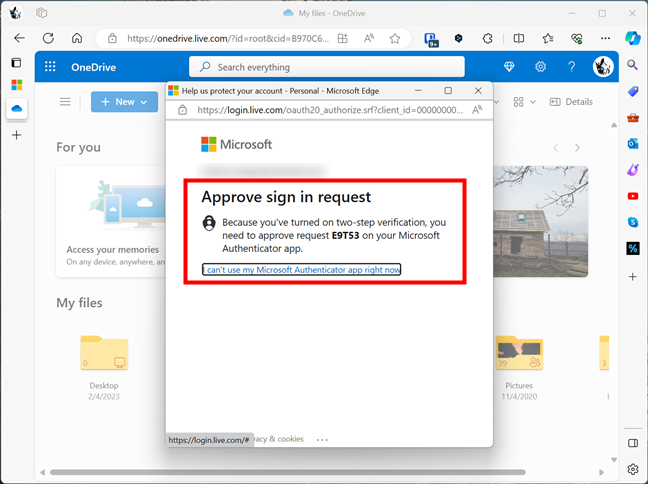Toggle split screen view in Edge
The height and width of the screenshot is (484, 648).
click(519, 38)
